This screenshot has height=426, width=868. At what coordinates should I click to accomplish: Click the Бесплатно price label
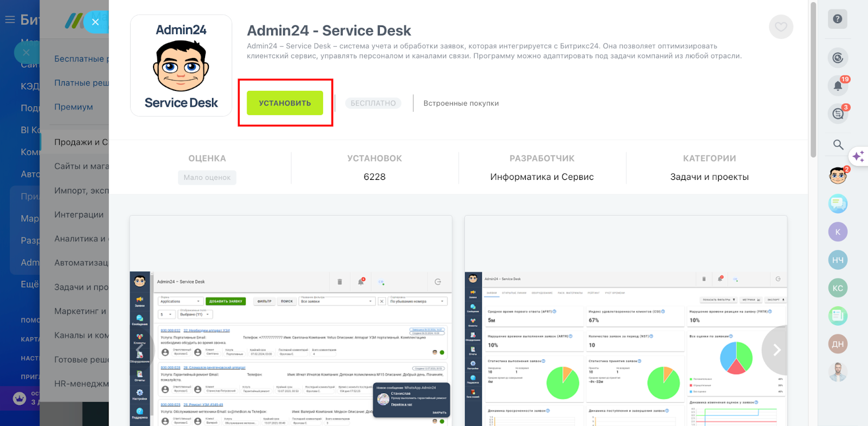click(373, 103)
